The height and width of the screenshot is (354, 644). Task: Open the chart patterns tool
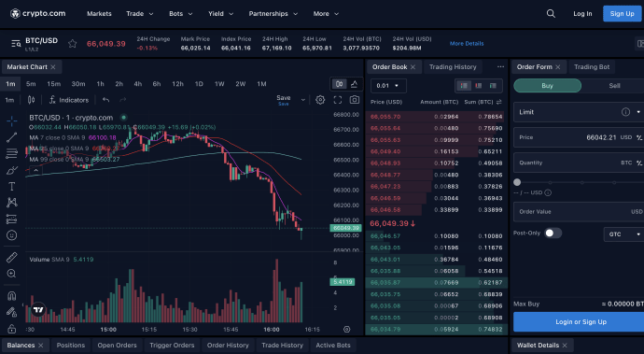[12, 203]
